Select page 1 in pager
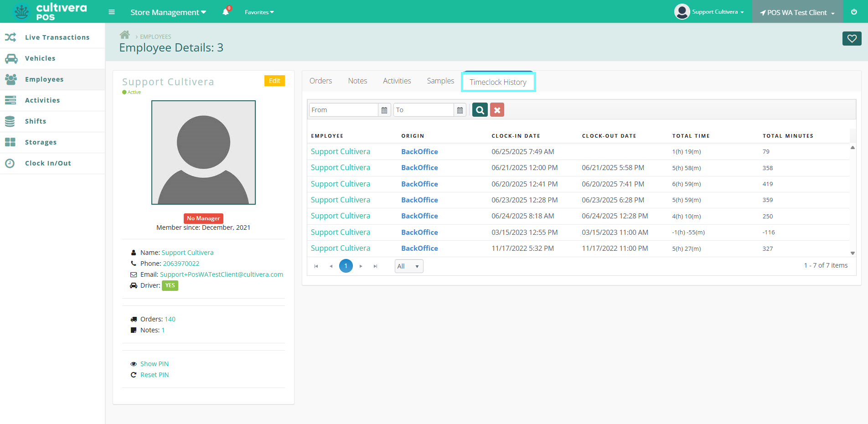The image size is (868, 424). [346, 266]
